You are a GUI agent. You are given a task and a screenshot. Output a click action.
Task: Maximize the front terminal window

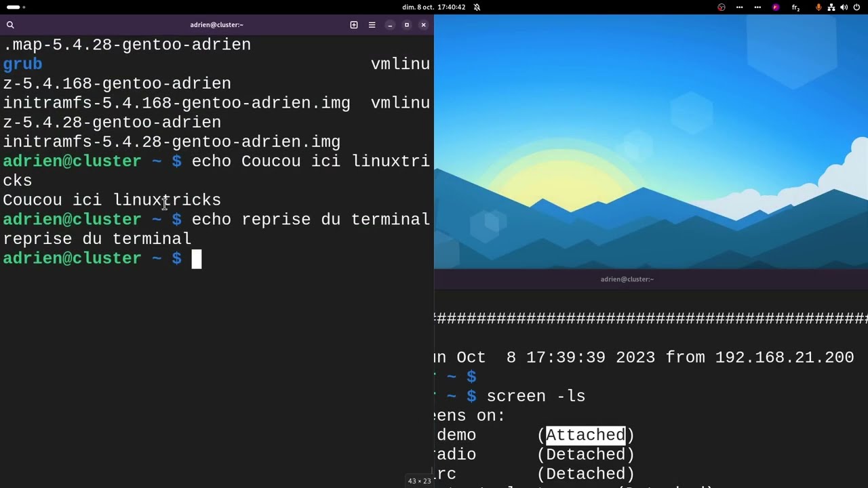[x=407, y=25]
